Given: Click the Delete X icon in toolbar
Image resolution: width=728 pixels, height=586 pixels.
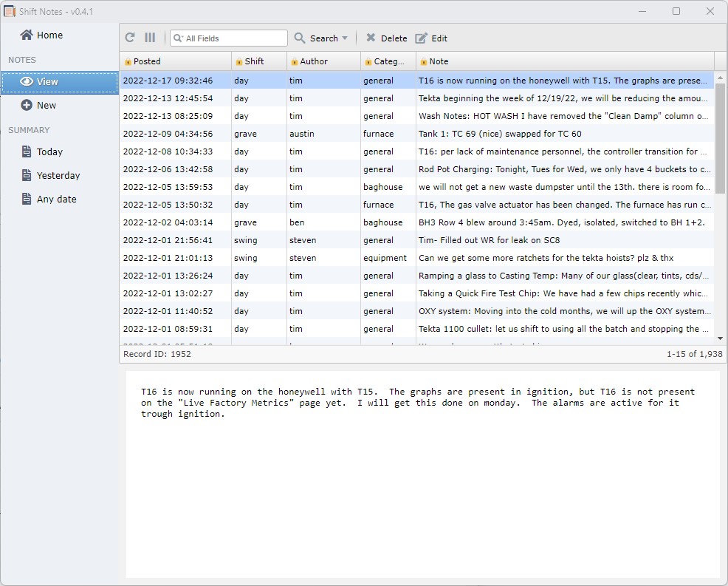Looking at the screenshot, I should pyautogui.click(x=371, y=38).
